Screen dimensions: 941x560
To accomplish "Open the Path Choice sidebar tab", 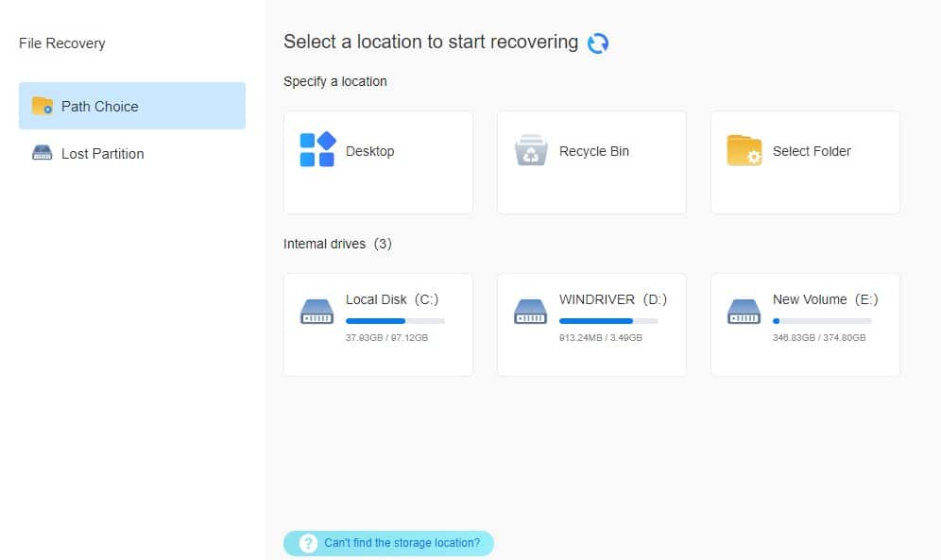I will [131, 106].
